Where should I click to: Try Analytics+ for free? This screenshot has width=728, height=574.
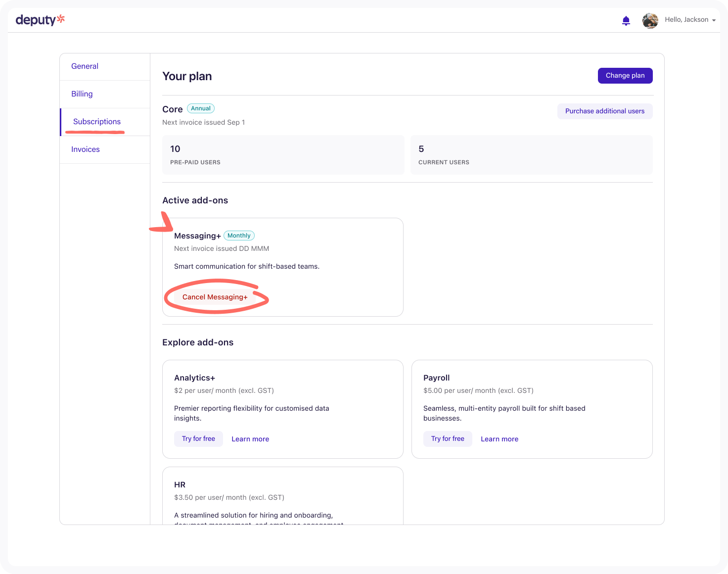[198, 439]
